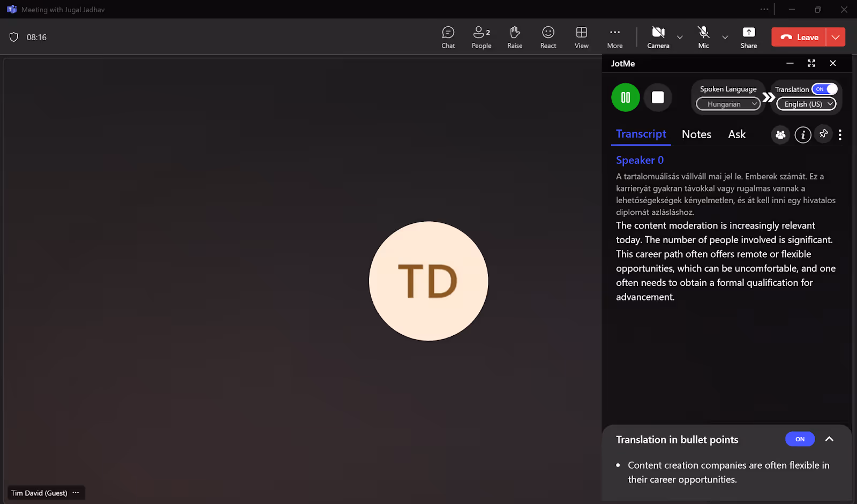Click the Tim David (Guest) name label
The height and width of the screenshot is (504, 857).
coord(39,493)
